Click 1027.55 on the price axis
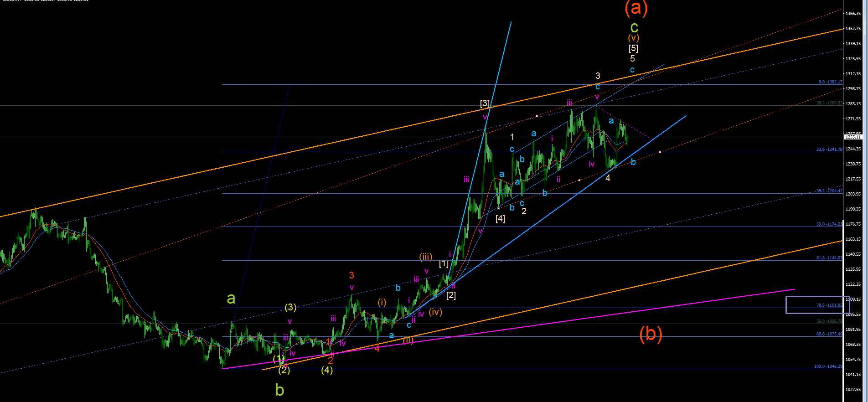 tap(853, 390)
